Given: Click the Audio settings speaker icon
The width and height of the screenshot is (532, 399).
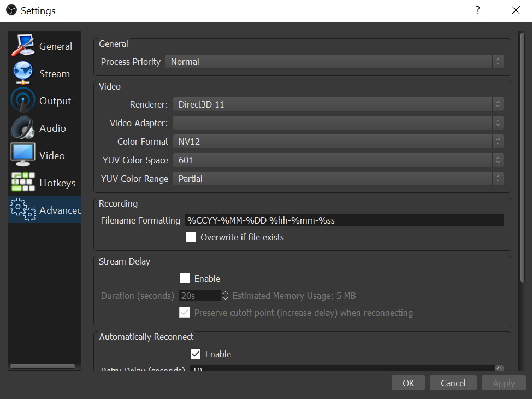Looking at the screenshot, I should point(22,127).
